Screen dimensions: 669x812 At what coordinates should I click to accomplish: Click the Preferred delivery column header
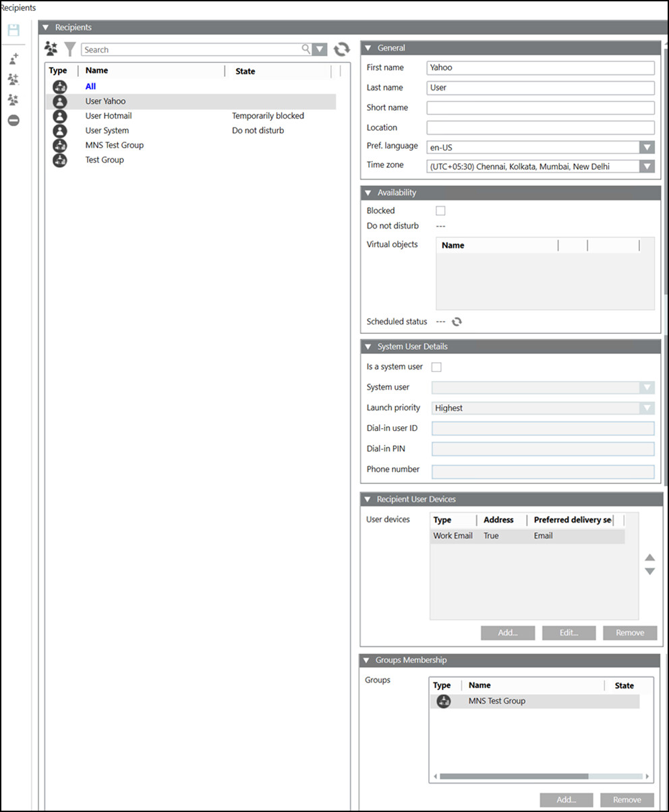(x=573, y=520)
